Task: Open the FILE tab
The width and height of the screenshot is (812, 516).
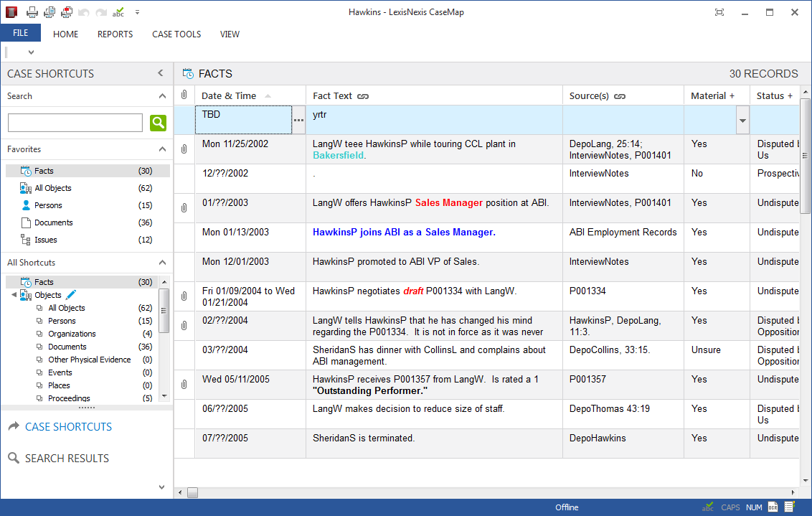Action: tap(21, 32)
